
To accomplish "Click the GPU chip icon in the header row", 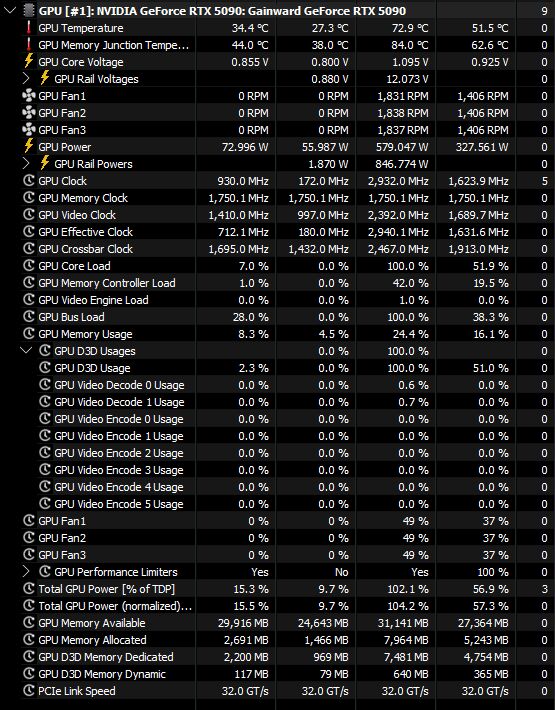I will pos(29,10).
